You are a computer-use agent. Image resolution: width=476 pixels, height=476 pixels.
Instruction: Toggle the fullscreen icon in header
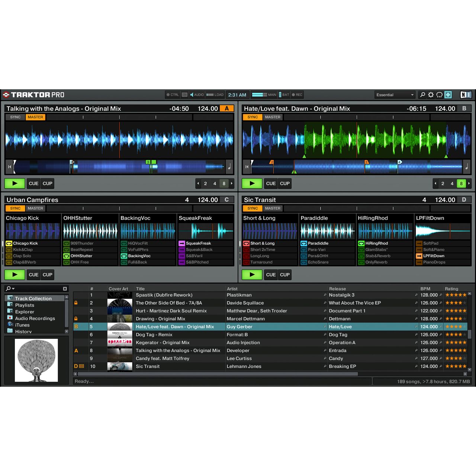[x=448, y=95]
